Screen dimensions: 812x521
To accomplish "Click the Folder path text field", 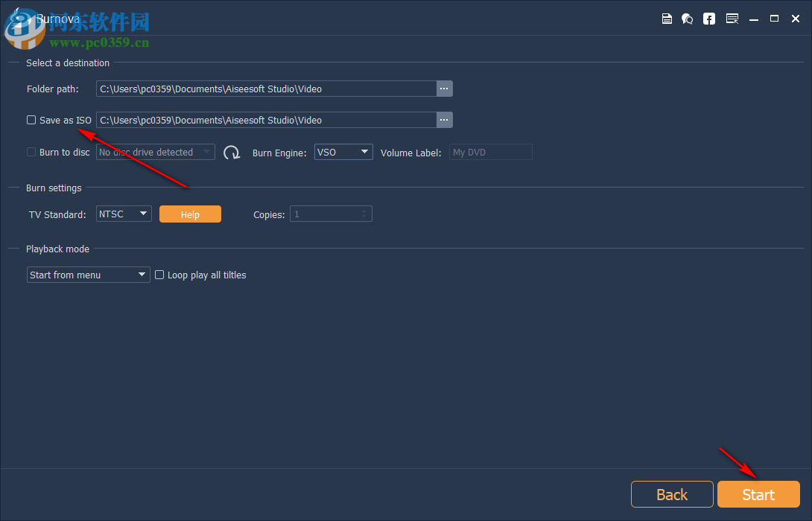I will 267,89.
